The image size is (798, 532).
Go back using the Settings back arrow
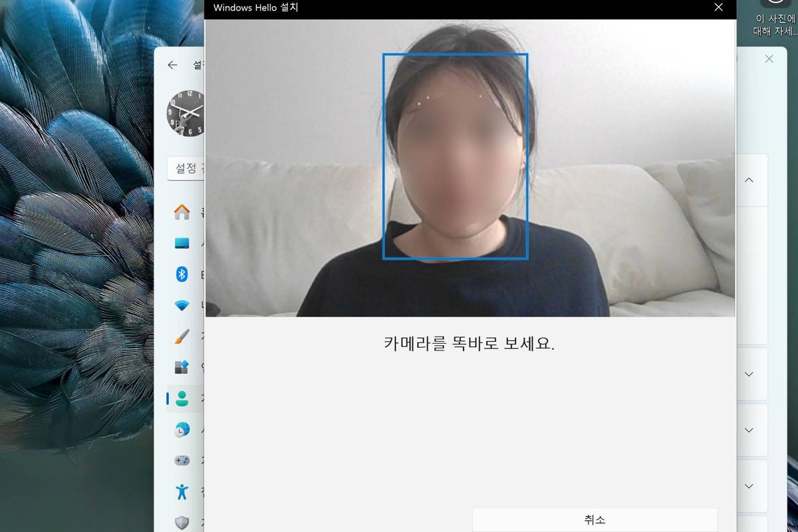pos(173,65)
